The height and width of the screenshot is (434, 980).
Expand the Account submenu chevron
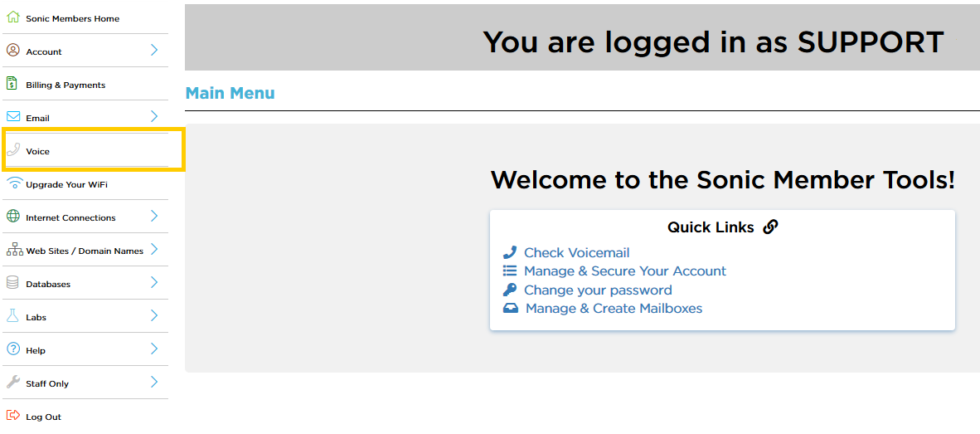coord(154,51)
